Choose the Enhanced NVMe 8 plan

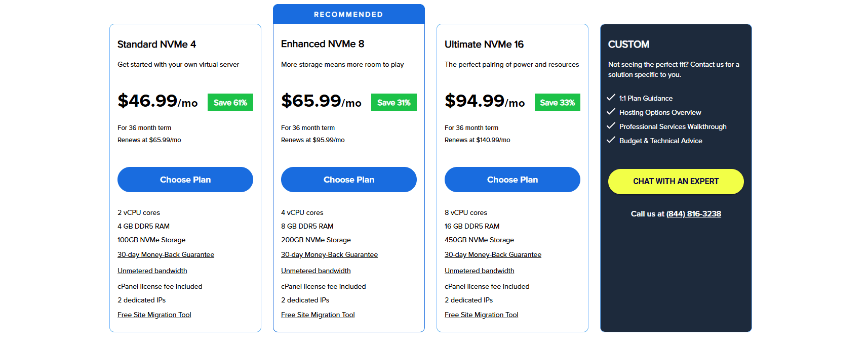tap(349, 180)
